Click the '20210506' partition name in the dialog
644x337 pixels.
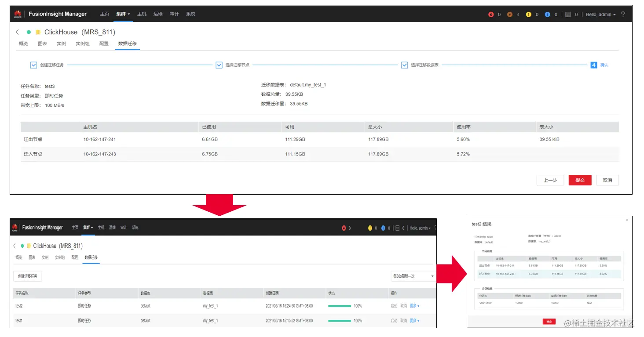point(487,303)
